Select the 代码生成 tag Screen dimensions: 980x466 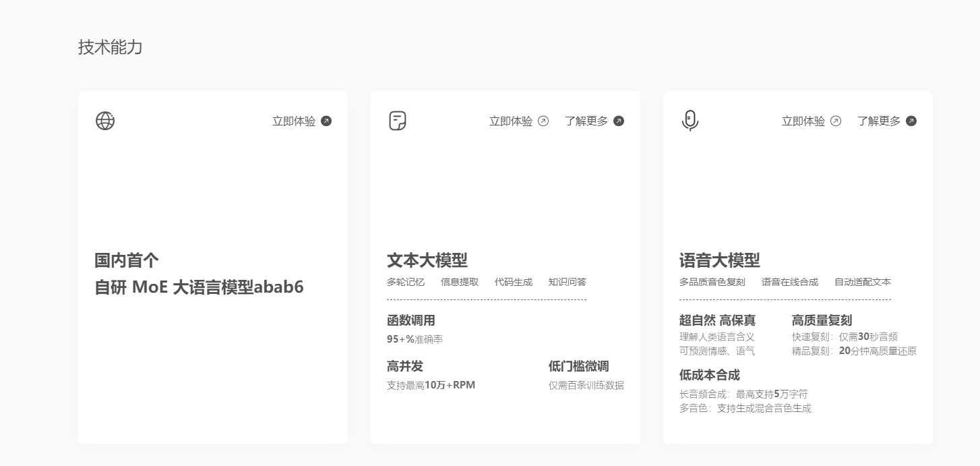514,282
